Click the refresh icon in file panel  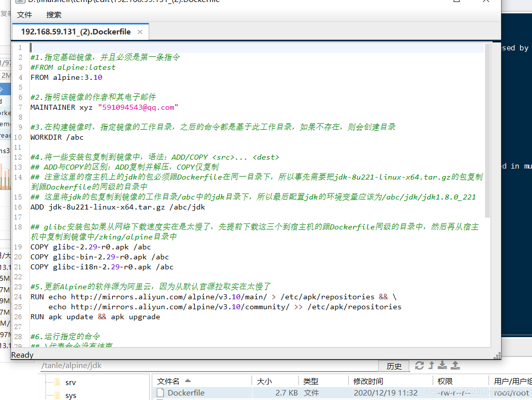pos(419,366)
